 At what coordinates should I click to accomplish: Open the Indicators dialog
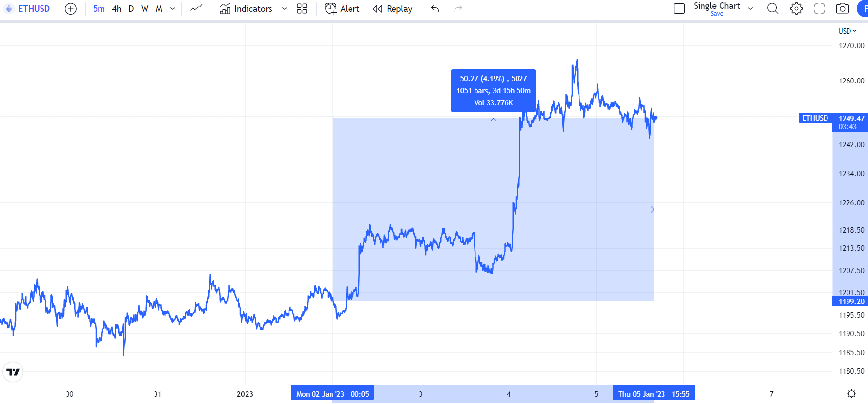coord(246,9)
